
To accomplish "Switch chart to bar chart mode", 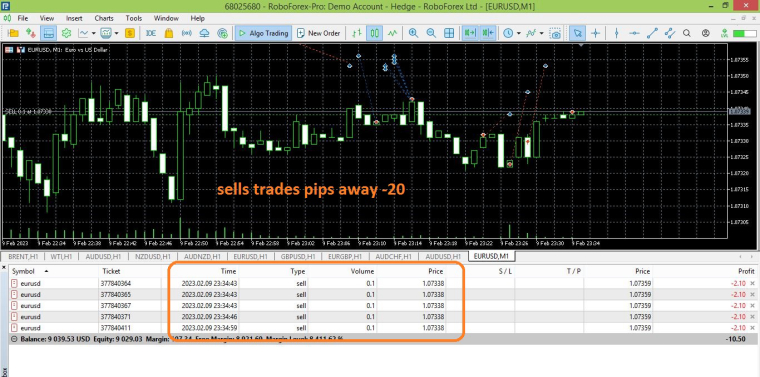I will click(x=357, y=33).
